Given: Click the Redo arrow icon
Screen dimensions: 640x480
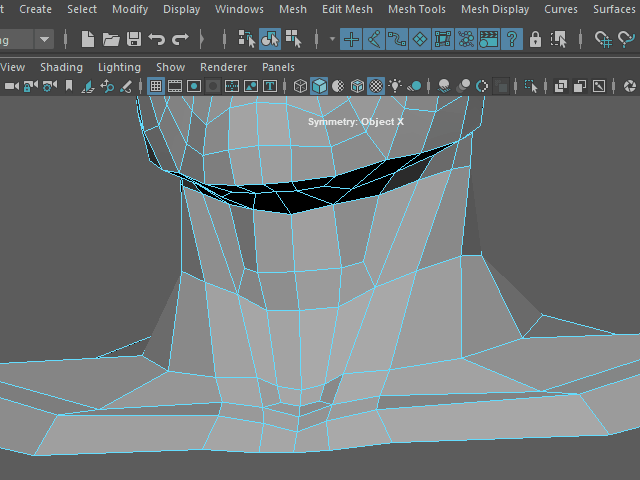Looking at the screenshot, I should tap(180, 40).
